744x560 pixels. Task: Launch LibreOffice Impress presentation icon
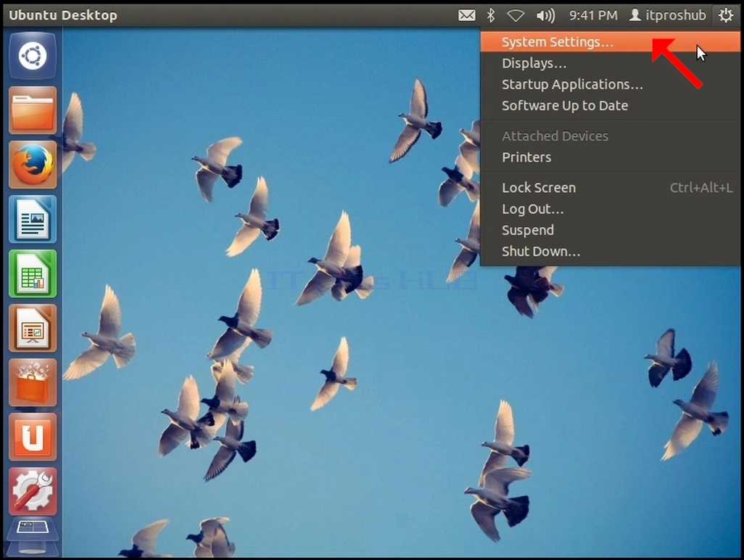point(33,329)
